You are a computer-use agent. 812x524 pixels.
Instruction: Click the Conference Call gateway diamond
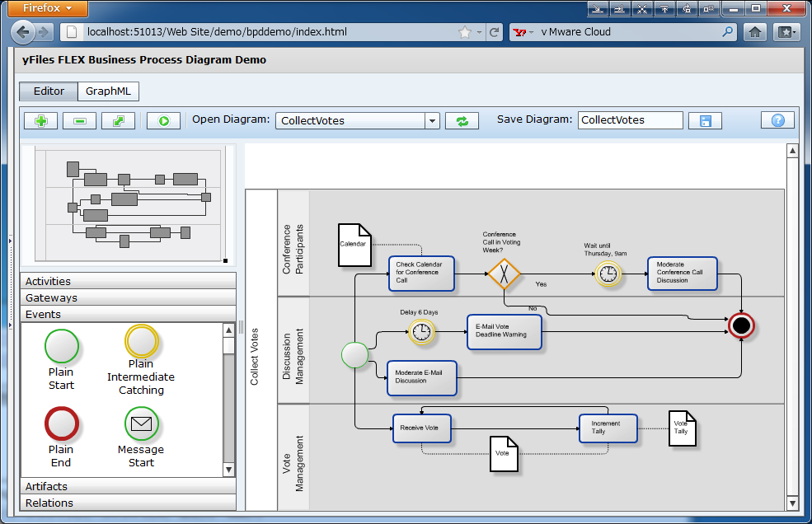pos(504,274)
